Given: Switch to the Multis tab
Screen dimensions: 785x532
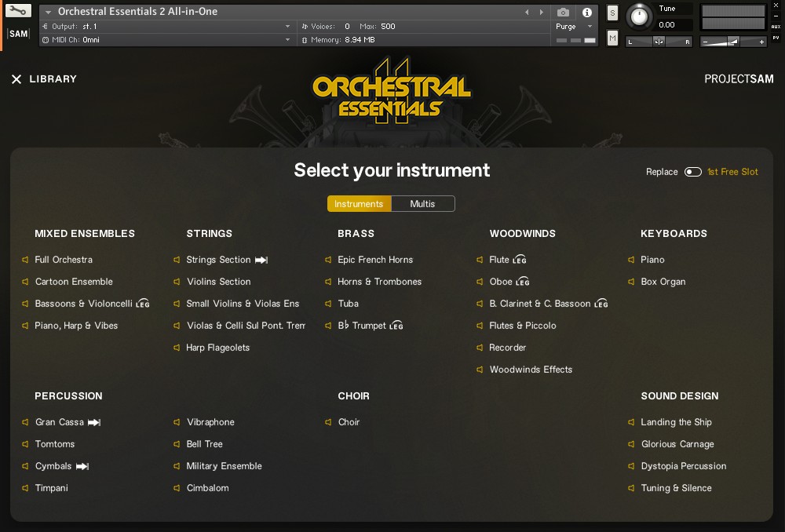Looking at the screenshot, I should (423, 203).
